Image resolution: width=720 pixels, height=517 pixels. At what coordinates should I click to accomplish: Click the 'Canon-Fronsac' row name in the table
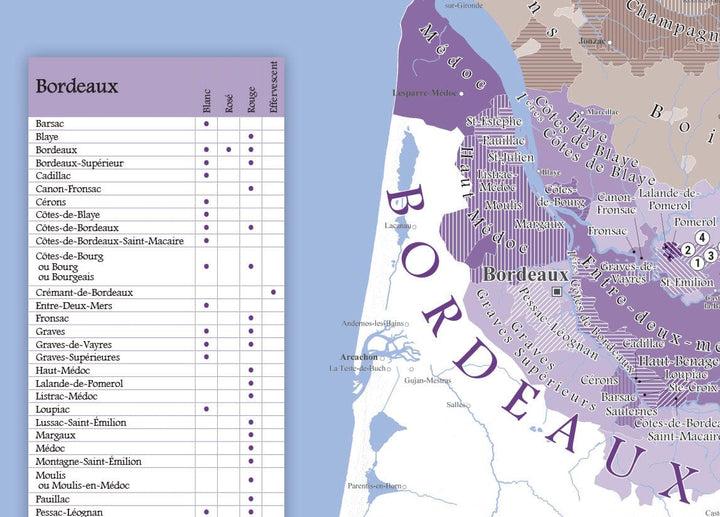[68, 189]
